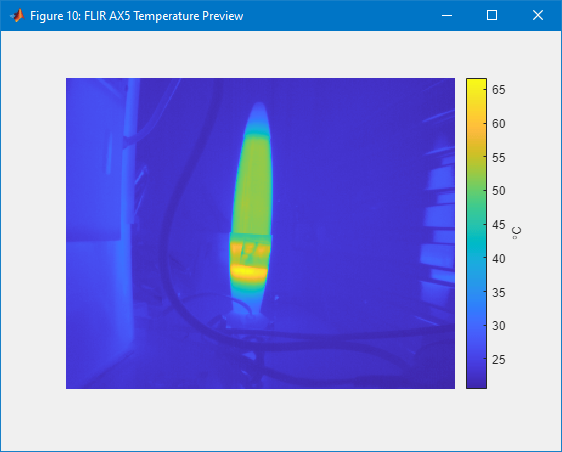Click the 30 tick label on colorbar
562x452 pixels.
(x=499, y=325)
